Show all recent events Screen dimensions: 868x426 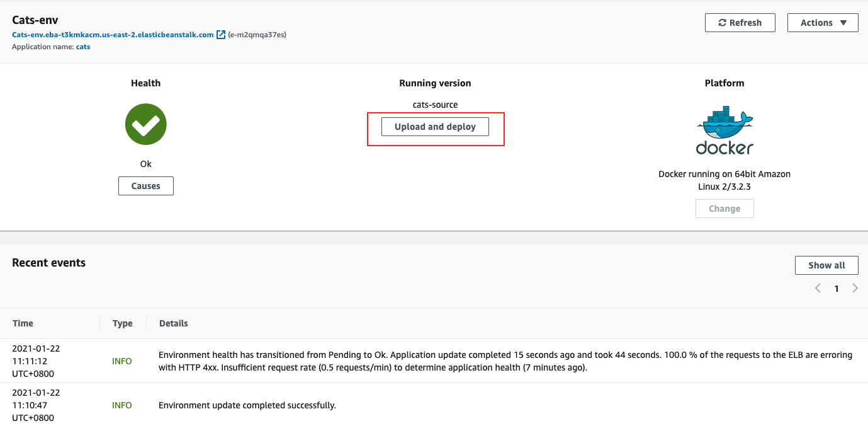coord(826,265)
